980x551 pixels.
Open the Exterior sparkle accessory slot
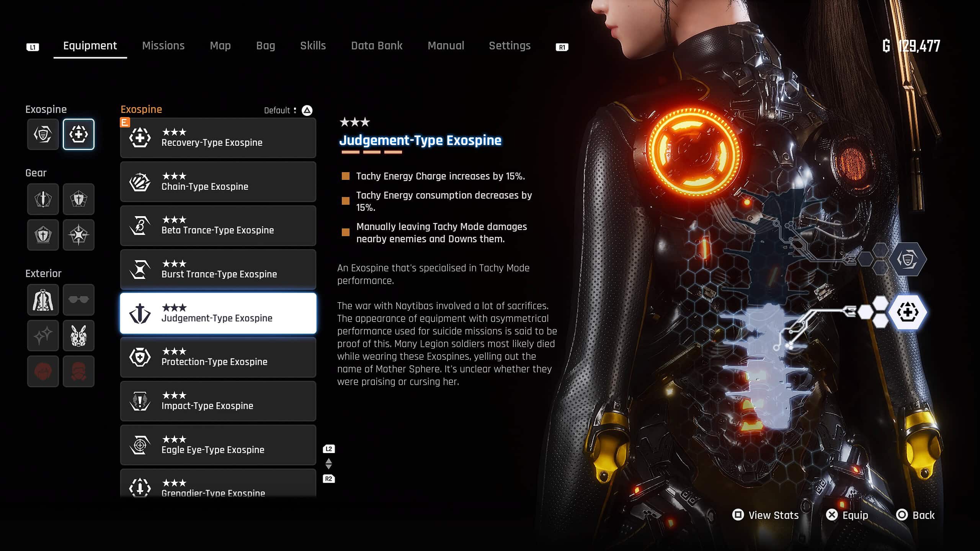43,336
